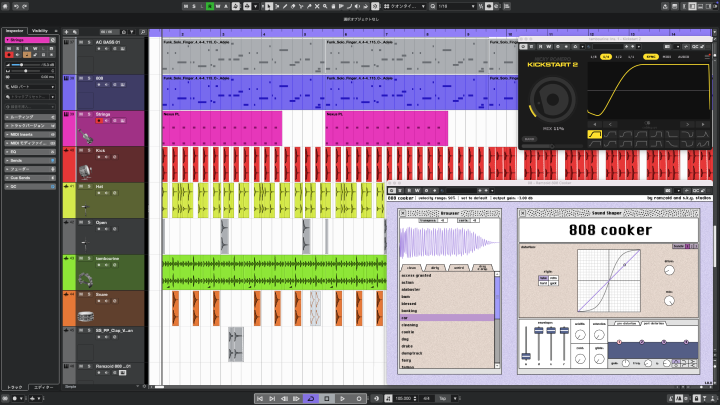Expand the MIDI Inserts section in Inspector
Viewport: 720px width, 405px height.
coord(30,135)
